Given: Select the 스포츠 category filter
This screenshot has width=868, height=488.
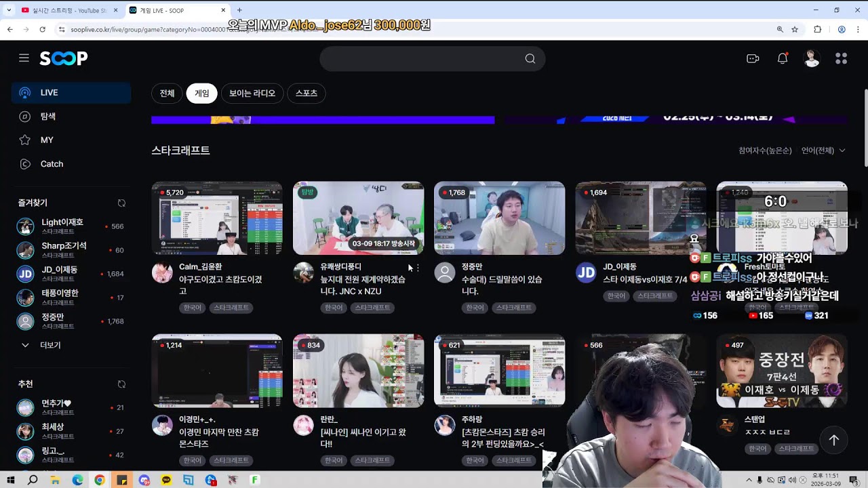Looking at the screenshot, I should click(x=307, y=94).
